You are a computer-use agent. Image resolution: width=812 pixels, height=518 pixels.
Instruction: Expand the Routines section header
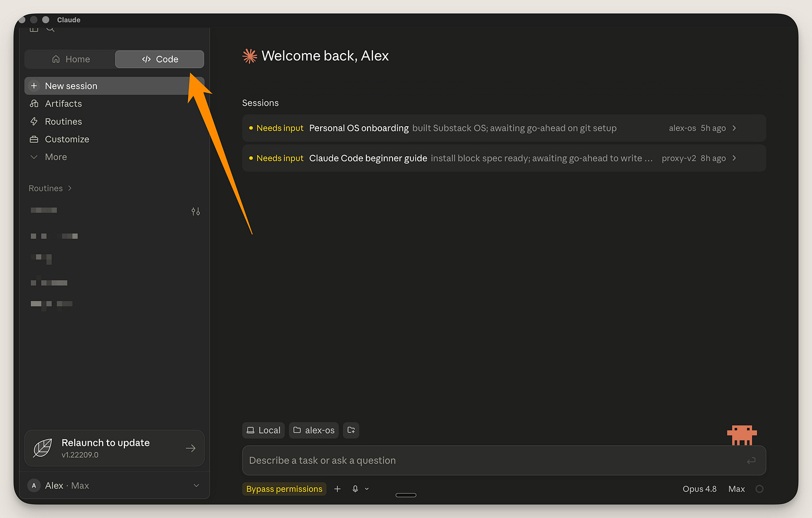[50, 189]
